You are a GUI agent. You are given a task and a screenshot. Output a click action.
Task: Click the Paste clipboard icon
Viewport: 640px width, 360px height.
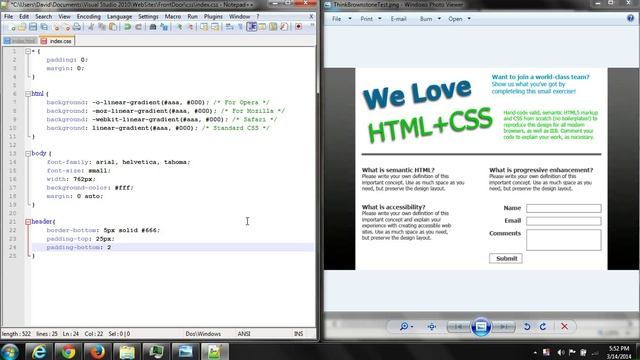(113, 27)
